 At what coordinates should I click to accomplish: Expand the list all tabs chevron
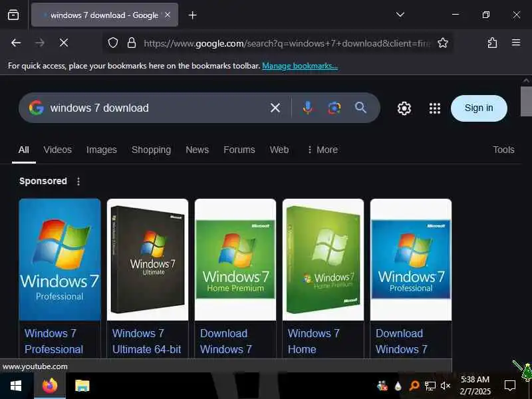400,15
